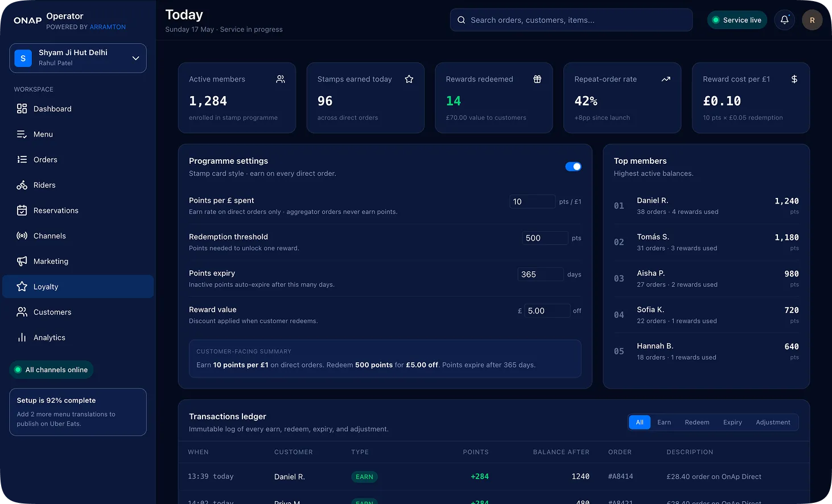The height and width of the screenshot is (504, 832).
Task: Click the All channels online badge
Action: point(51,370)
